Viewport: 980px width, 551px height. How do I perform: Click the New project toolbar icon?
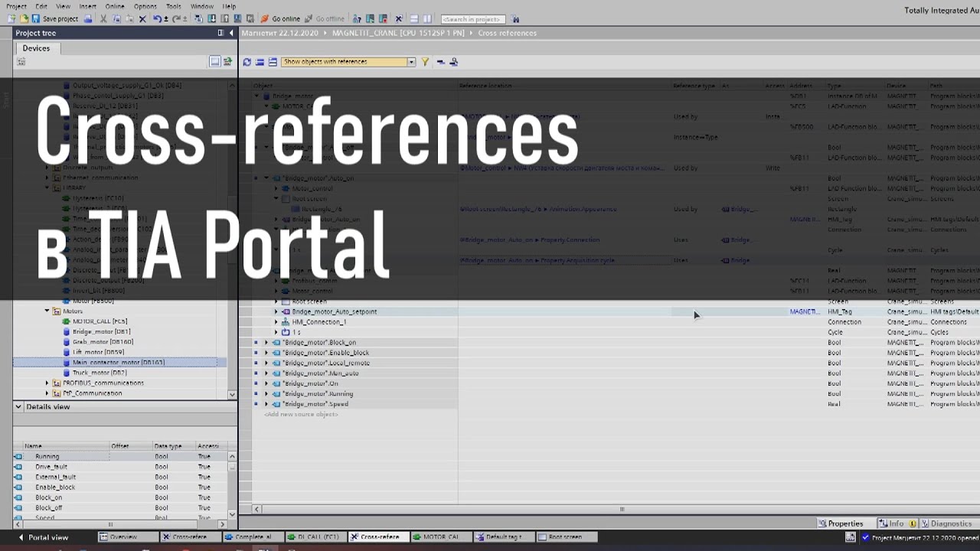click(11, 18)
